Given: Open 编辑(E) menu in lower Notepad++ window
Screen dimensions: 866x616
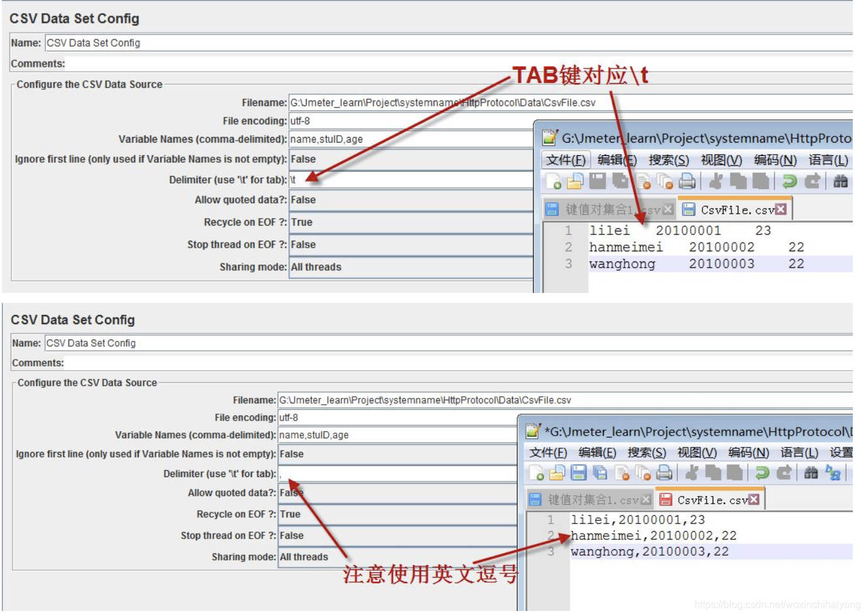Looking at the screenshot, I should click(x=597, y=453).
